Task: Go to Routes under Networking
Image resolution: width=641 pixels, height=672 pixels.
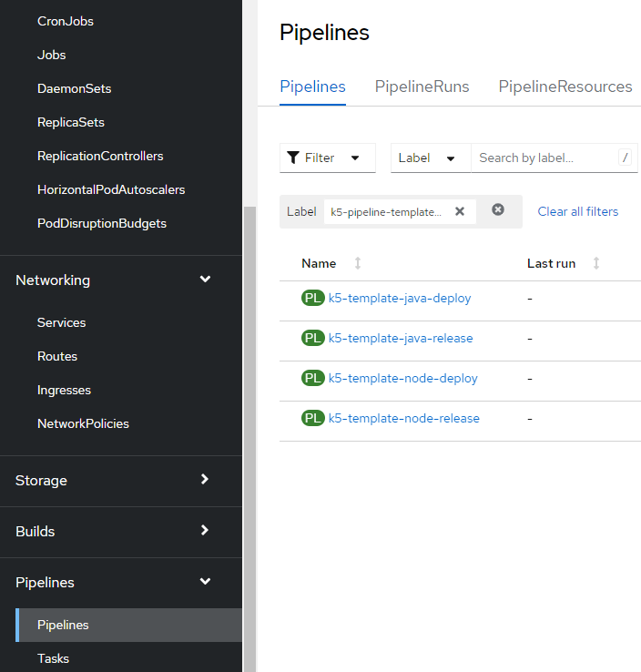Action: (57, 356)
